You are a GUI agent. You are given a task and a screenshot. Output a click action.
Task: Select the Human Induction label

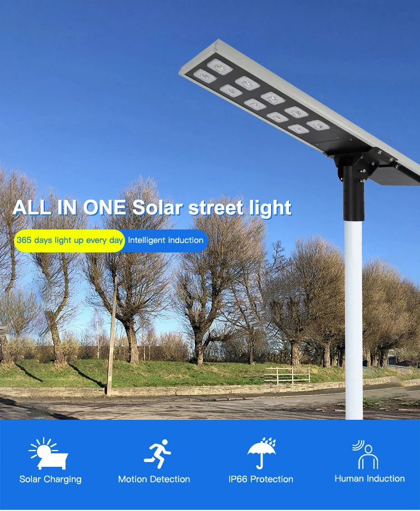(x=370, y=479)
